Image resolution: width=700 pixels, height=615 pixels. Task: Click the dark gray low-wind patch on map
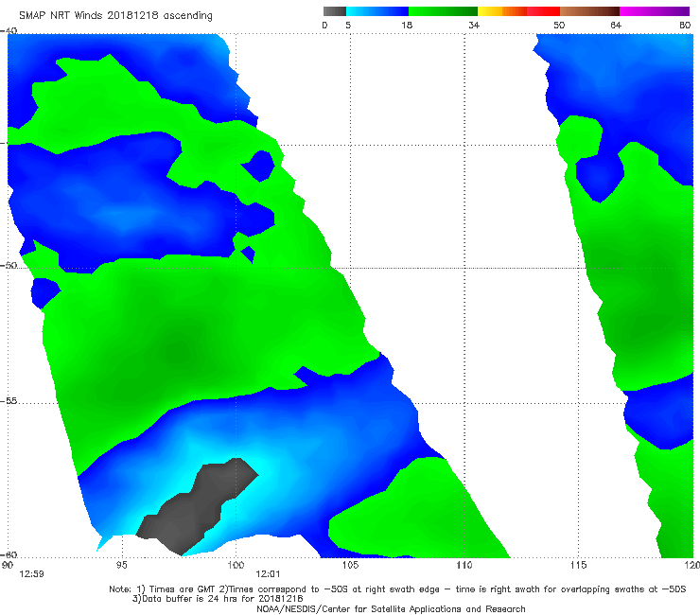click(x=197, y=507)
